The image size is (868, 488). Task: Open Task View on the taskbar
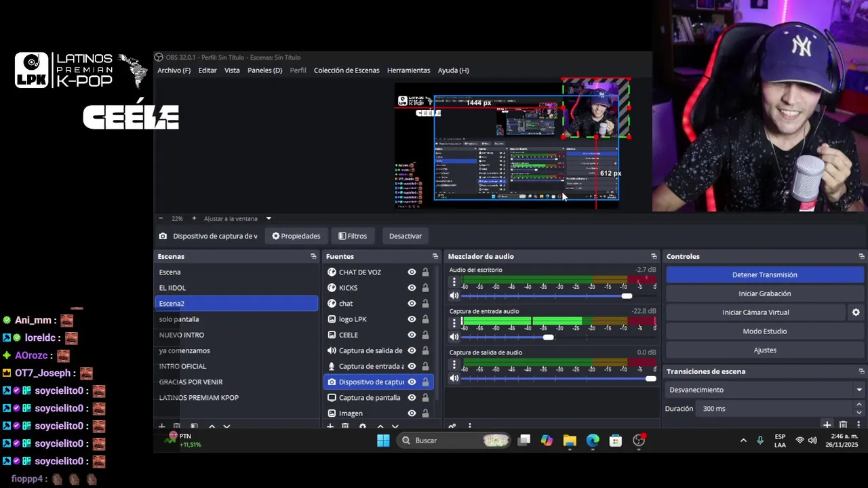(x=524, y=441)
